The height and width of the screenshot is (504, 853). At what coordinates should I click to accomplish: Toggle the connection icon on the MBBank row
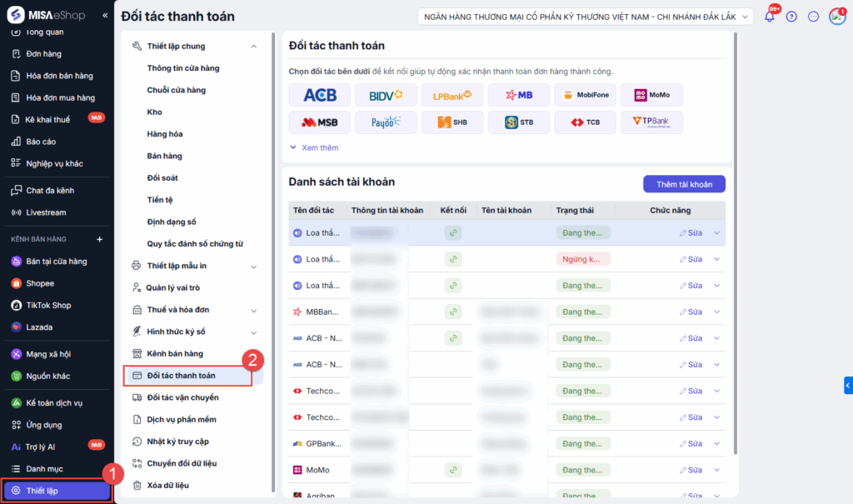click(452, 312)
